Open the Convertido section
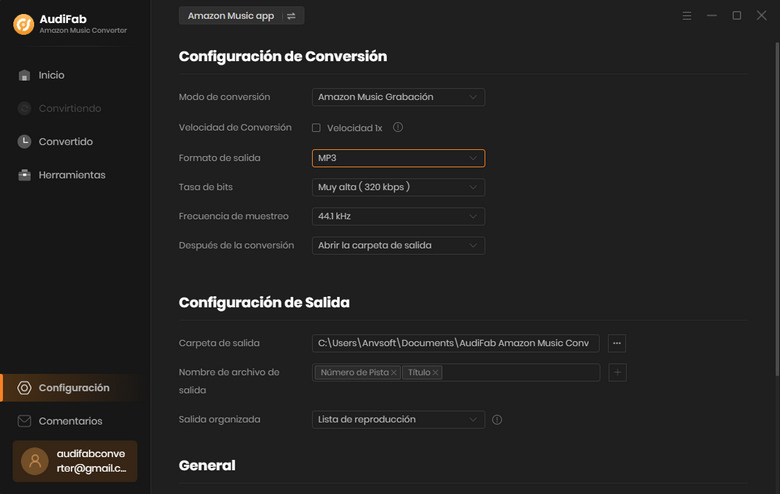The image size is (780, 494). [x=65, y=142]
